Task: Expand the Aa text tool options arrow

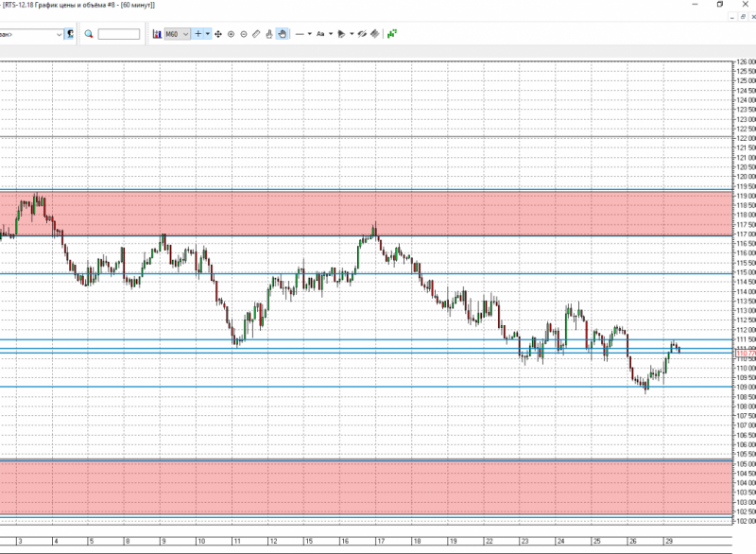Action: click(331, 34)
